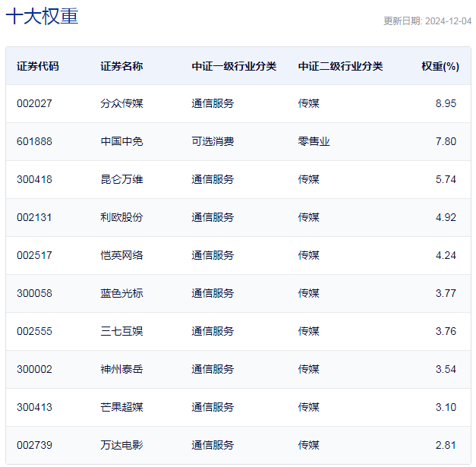
Task: Click weight value 5.74
Action: [x=446, y=179]
